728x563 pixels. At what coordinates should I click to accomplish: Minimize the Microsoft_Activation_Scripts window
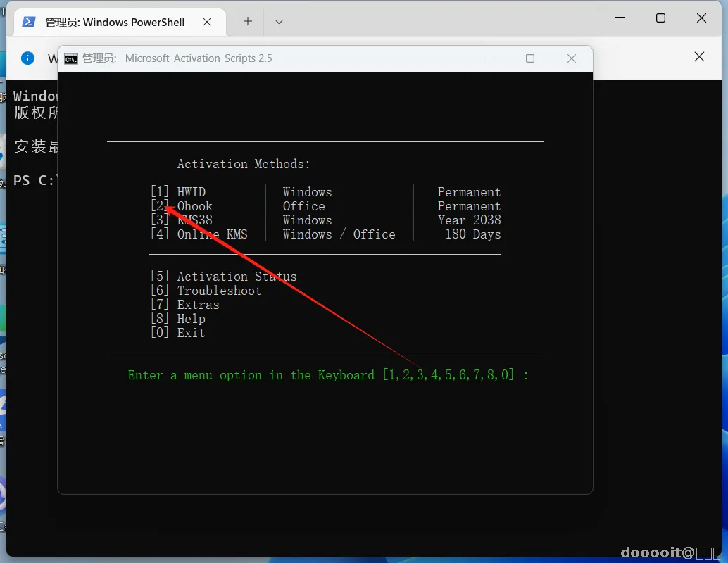click(489, 58)
